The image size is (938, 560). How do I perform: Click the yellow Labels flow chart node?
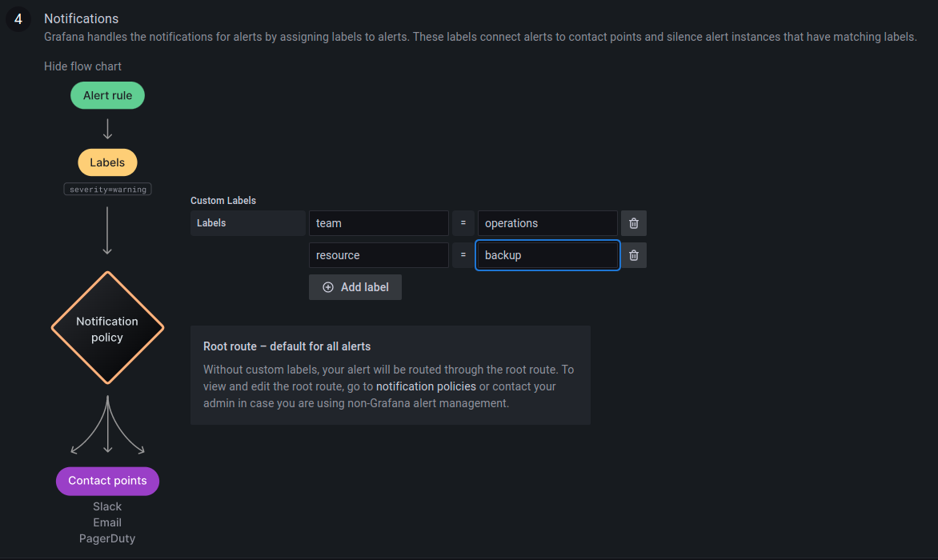pyautogui.click(x=107, y=162)
